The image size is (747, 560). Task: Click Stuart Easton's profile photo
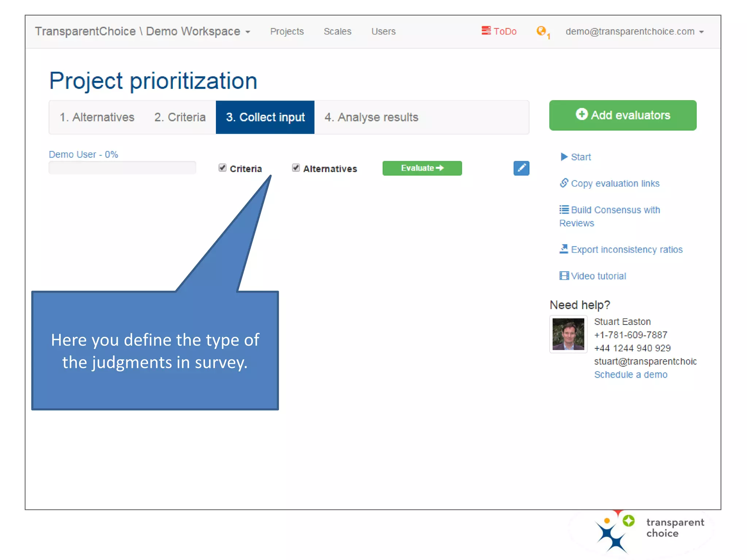point(568,334)
